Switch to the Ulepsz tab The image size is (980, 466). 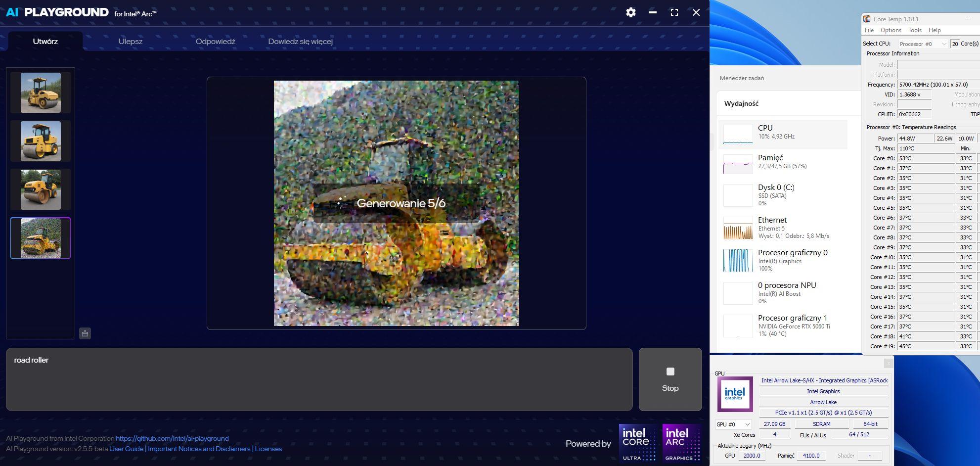(x=131, y=42)
